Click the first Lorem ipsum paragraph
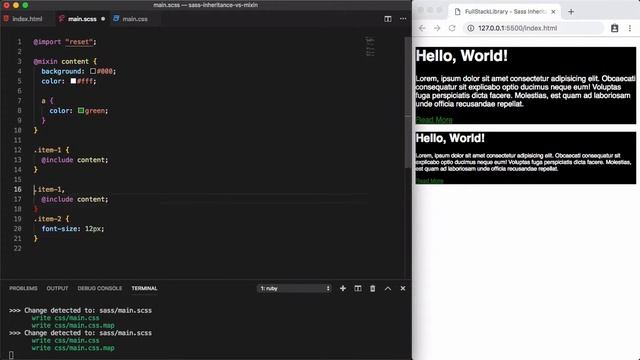This screenshot has height=360, width=640. tap(525, 91)
